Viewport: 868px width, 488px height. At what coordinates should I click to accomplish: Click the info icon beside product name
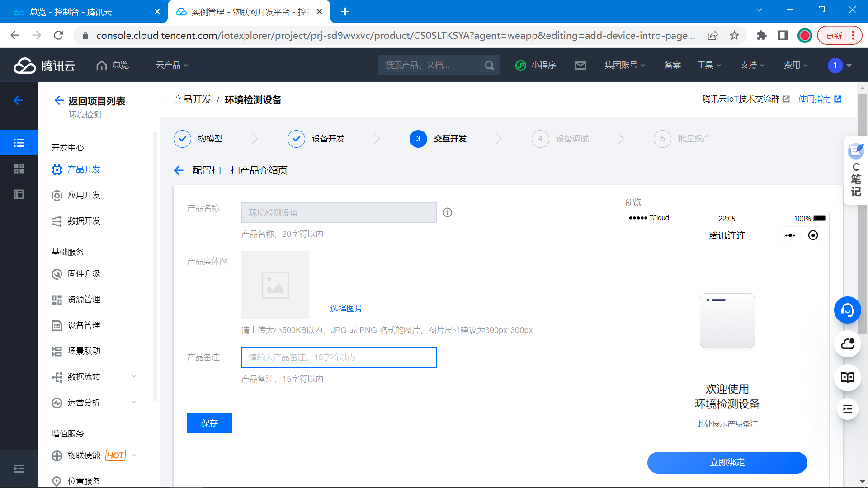[x=447, y=212]
